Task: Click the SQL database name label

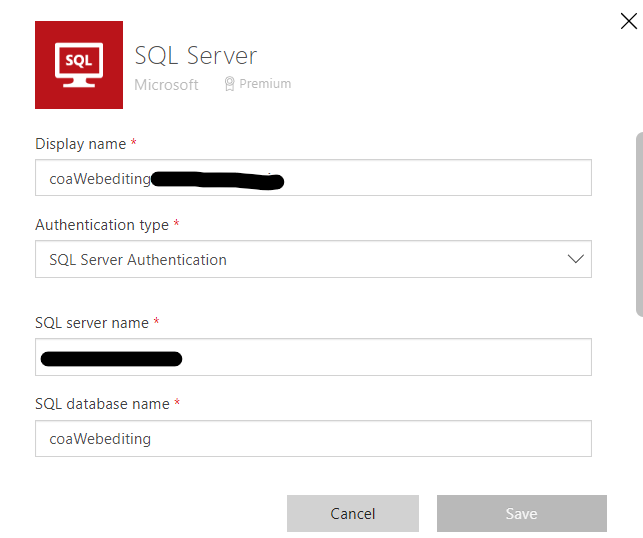Action: coord(103,404)
